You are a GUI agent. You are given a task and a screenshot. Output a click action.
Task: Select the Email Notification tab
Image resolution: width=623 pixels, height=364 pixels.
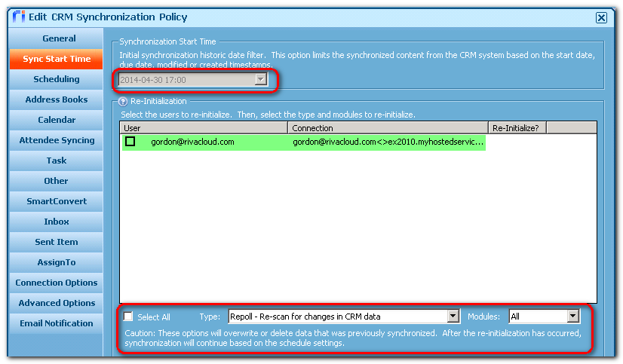pyautogui.click(x=56, y=323)
